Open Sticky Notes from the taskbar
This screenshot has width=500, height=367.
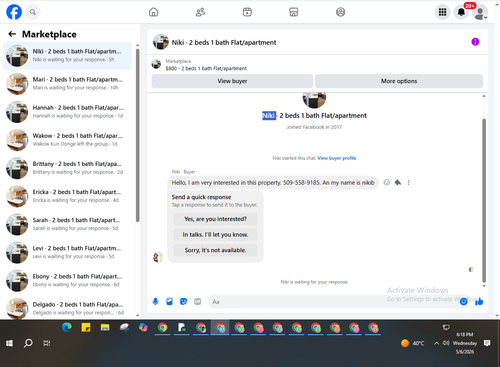click(86, 328)
